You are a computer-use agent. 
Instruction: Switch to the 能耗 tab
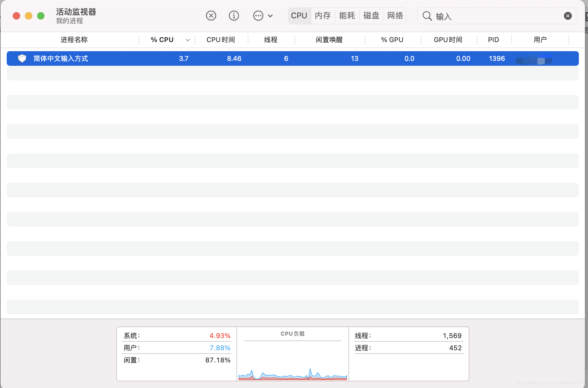tap(347, 16)
